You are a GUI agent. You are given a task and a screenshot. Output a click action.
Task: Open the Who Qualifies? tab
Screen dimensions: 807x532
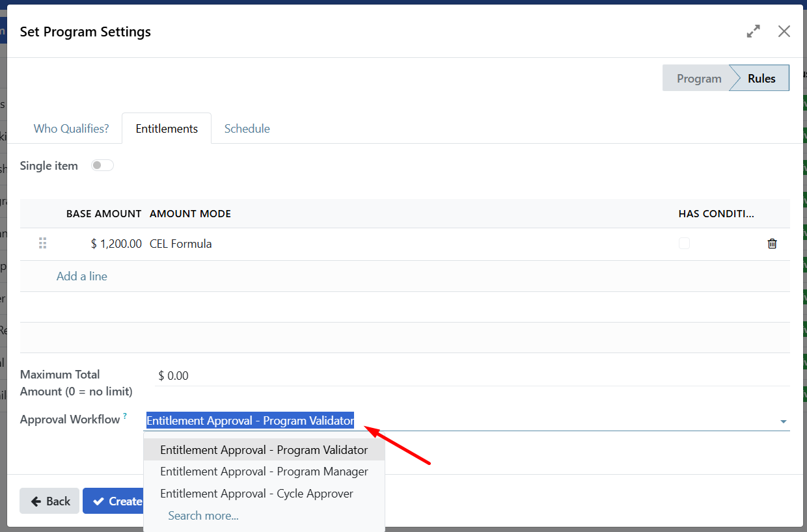click(x=71, y=129)
